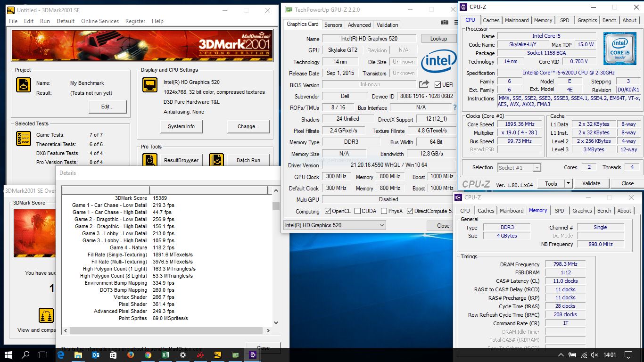
Task: Switch to Caches tab in upper CPU-Z window
Action: 491,20
